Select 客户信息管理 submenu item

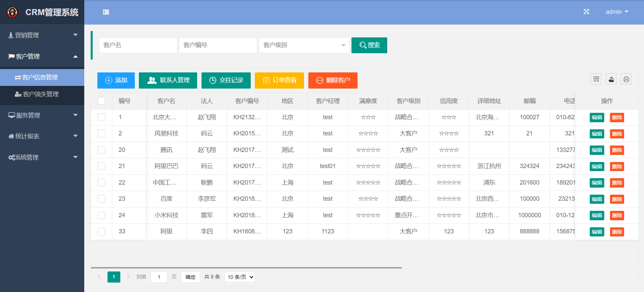42,77
